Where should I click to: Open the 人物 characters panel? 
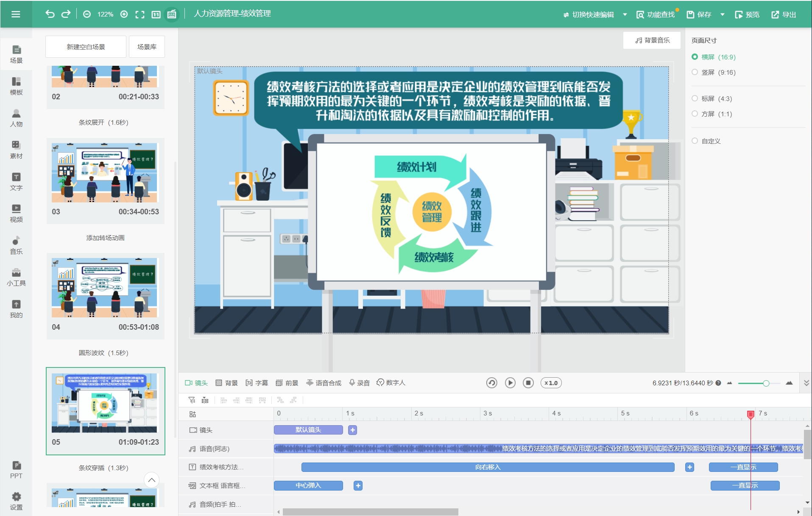16,118
